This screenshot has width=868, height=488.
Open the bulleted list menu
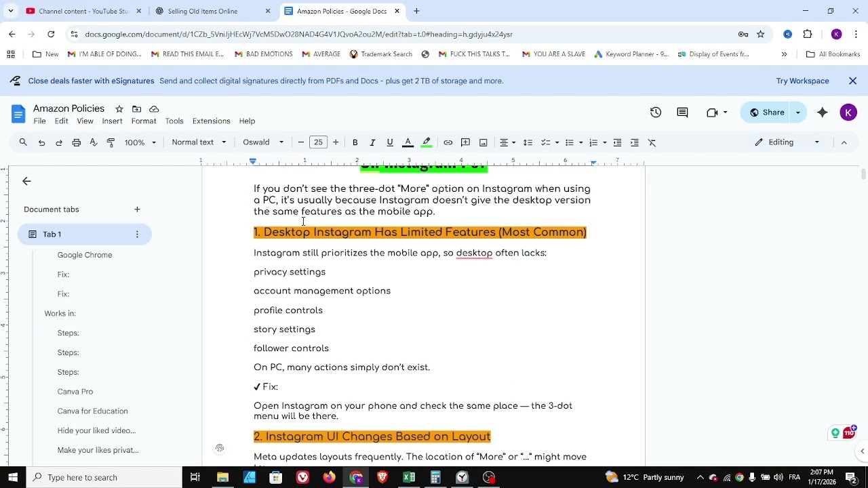point(573,142)
